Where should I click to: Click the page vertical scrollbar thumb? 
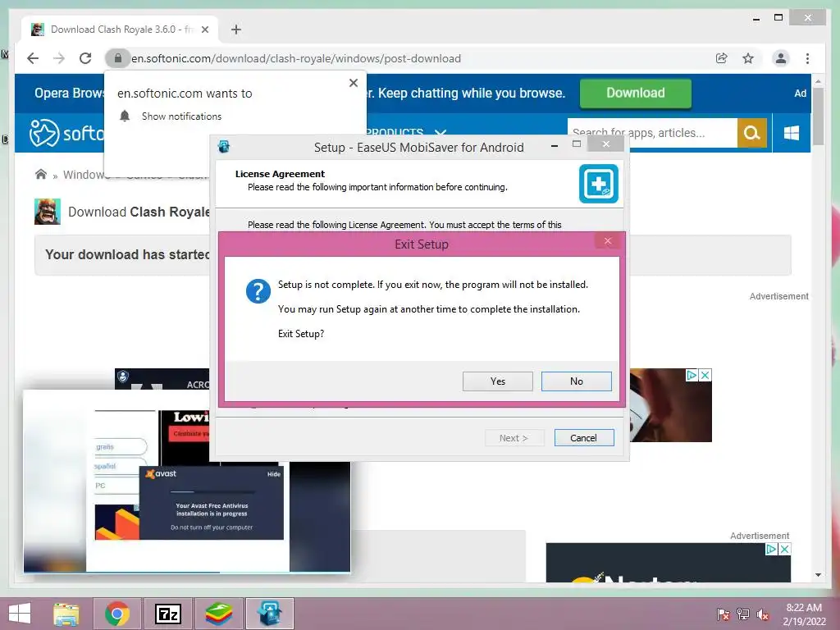[x=818, y=116]
